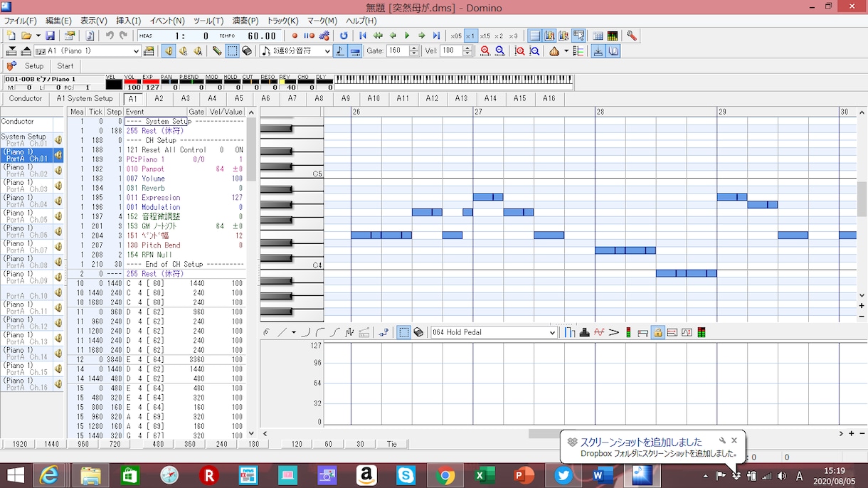Click the Start button

click(65, 66)
